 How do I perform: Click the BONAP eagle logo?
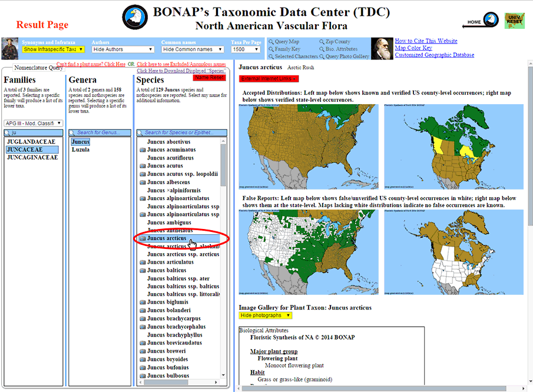tap(135, 17)
